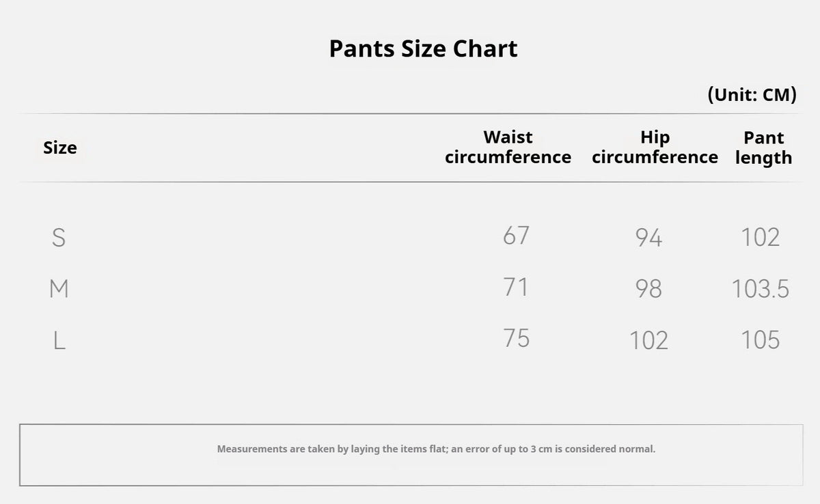Click the Pant length column header
The width and height of the screenshot is (820, 504).
[763, 148]
